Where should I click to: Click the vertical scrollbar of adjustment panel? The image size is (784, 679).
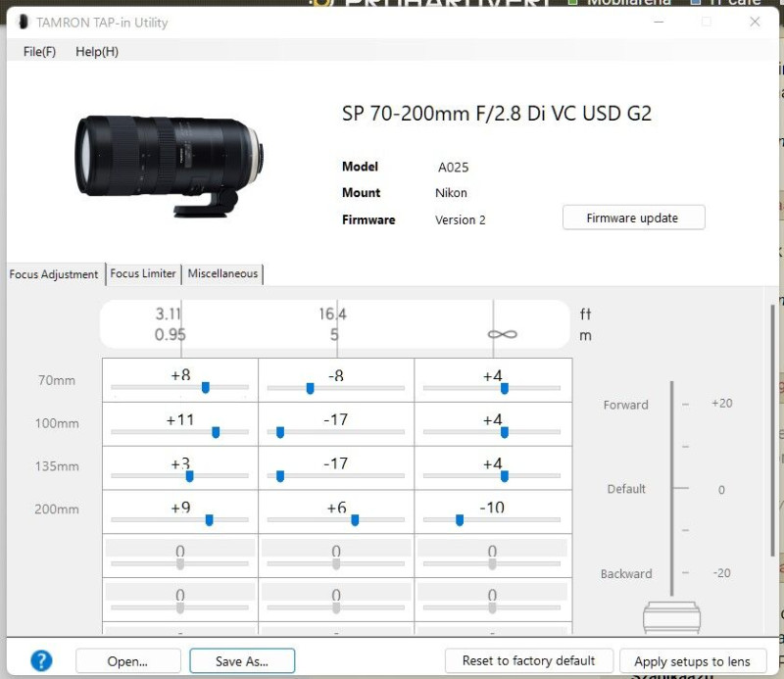pyautogui.click(x=772, y=430)
